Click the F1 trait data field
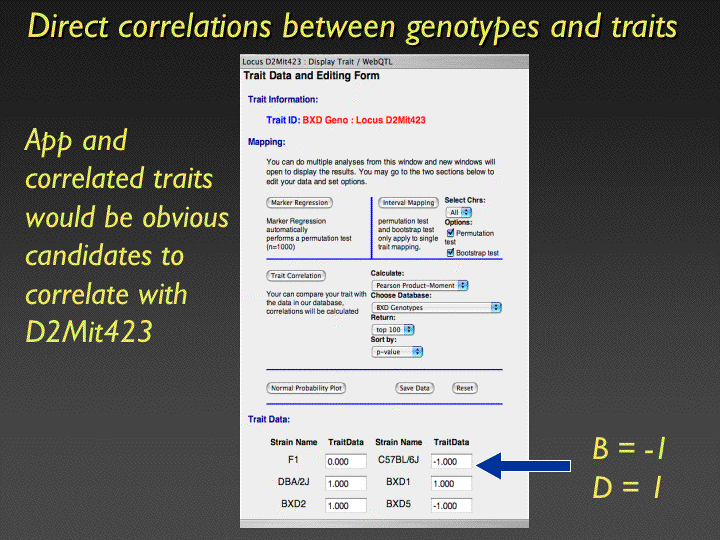The height and width of the screenshot is (540, 720). tap(345, 462)
